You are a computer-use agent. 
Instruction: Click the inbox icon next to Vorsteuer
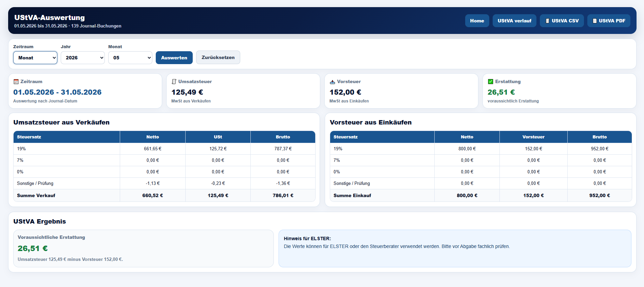point(333,82)
